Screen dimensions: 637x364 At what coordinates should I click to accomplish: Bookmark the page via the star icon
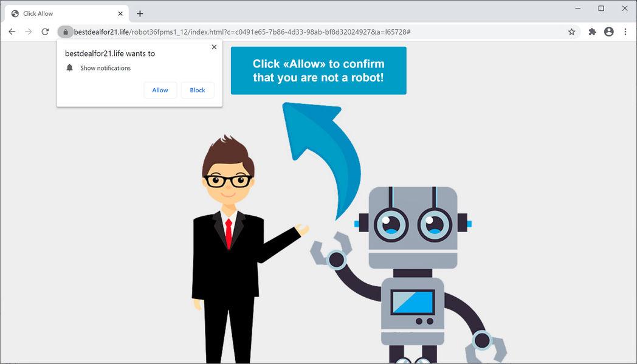click(x=571, y=32)
